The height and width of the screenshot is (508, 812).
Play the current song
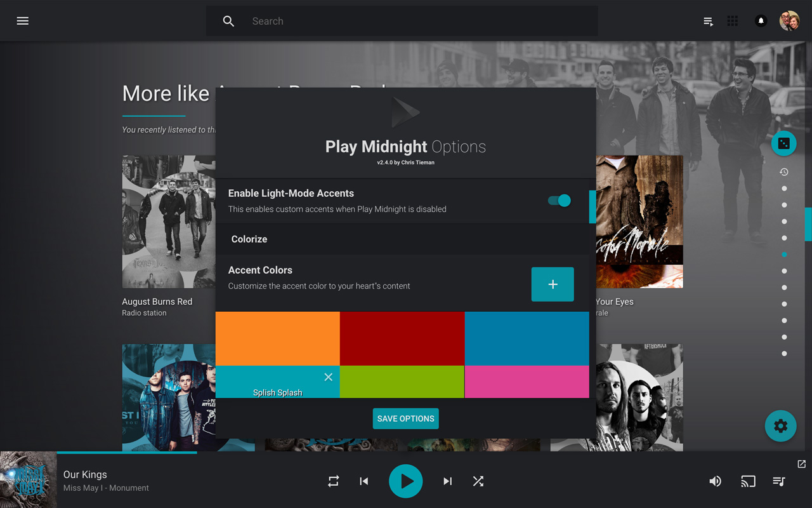point(406,481)
